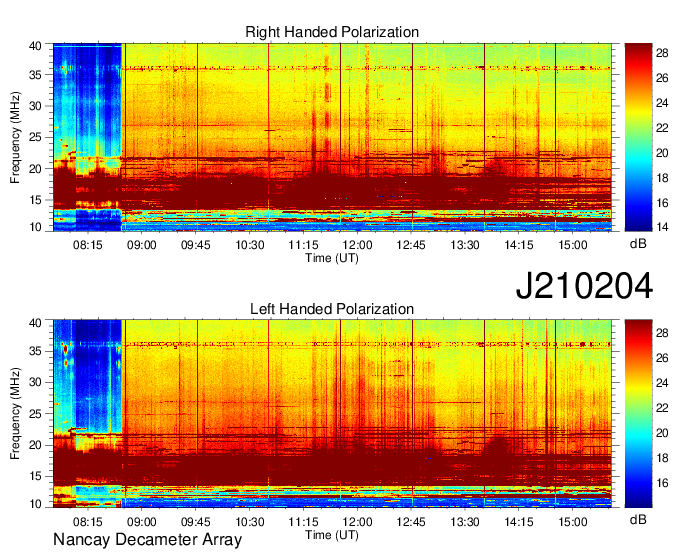Click 10 MHz frequency tick on Right Handed plot
This screenshot has height=552, width=680.
(35, 227)
